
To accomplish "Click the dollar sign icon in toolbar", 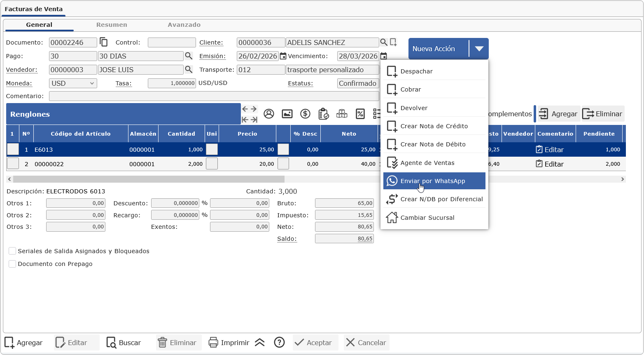I will pyautogui.click(x=305, y=114).
